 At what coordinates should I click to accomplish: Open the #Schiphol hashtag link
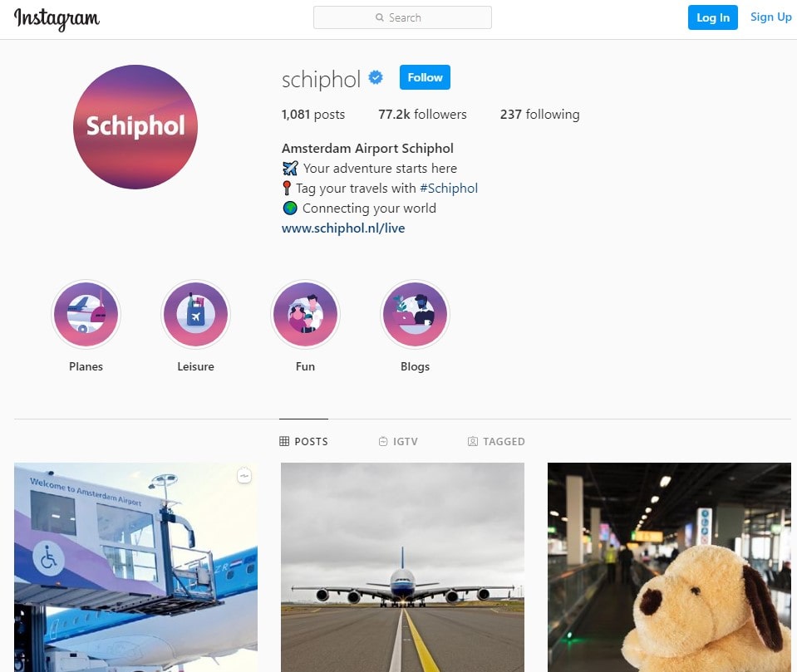449,189
